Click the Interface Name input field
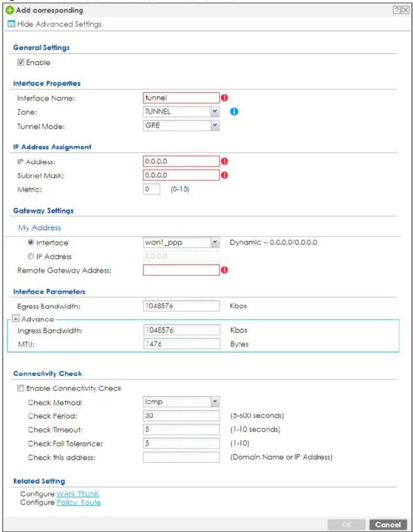413x532 pixels. tap(181, 98)
